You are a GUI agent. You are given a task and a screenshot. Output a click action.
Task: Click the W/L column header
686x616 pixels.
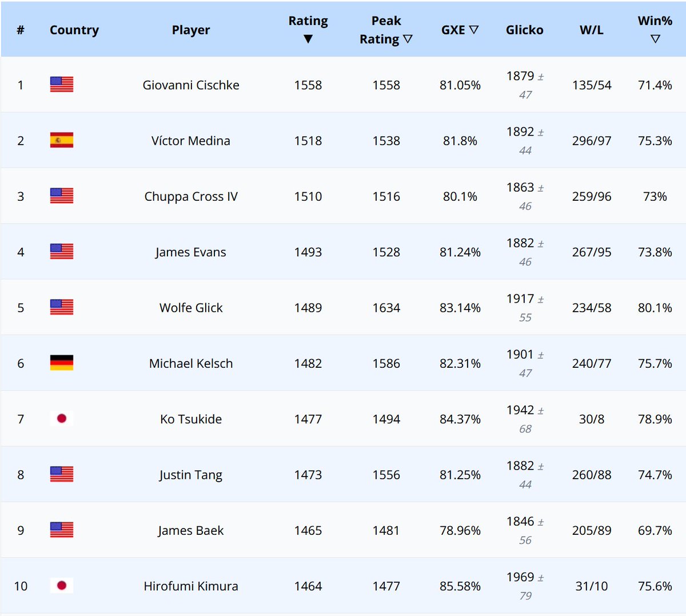(x=592, y=30)
